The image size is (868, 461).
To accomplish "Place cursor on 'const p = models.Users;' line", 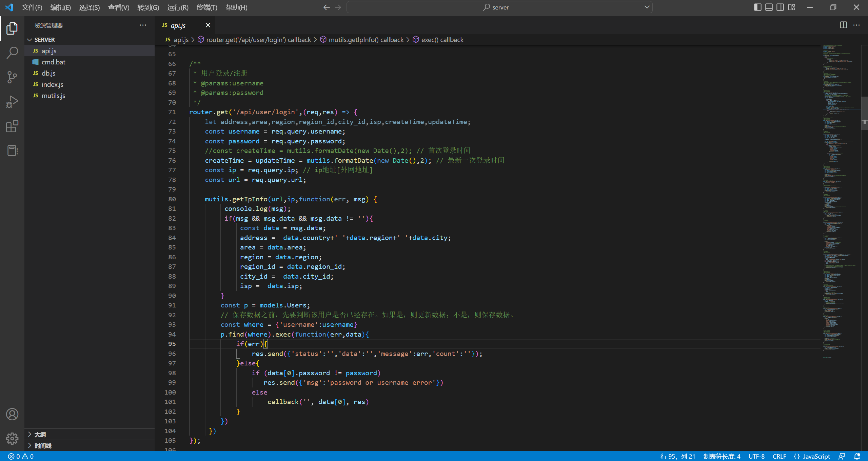I will coord(265,305).
